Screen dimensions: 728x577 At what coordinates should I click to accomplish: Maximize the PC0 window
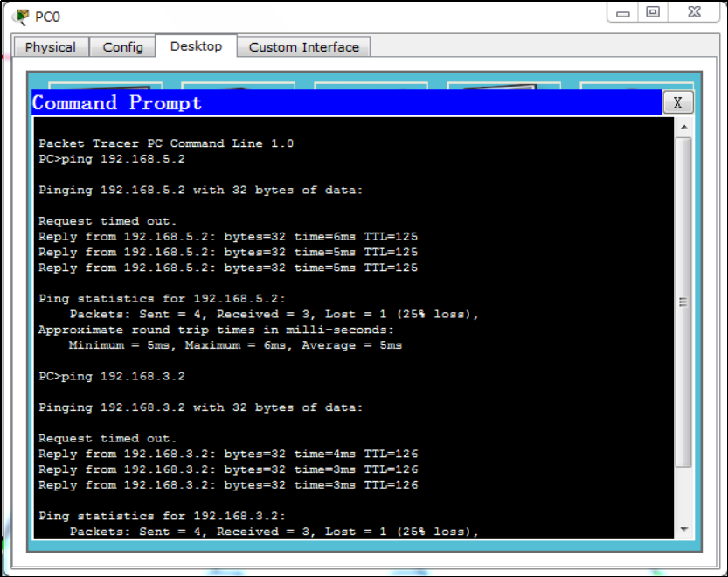click(653, 12)
